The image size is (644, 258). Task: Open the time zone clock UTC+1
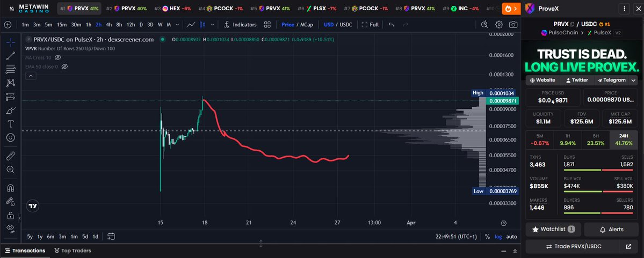pos(457,237)
